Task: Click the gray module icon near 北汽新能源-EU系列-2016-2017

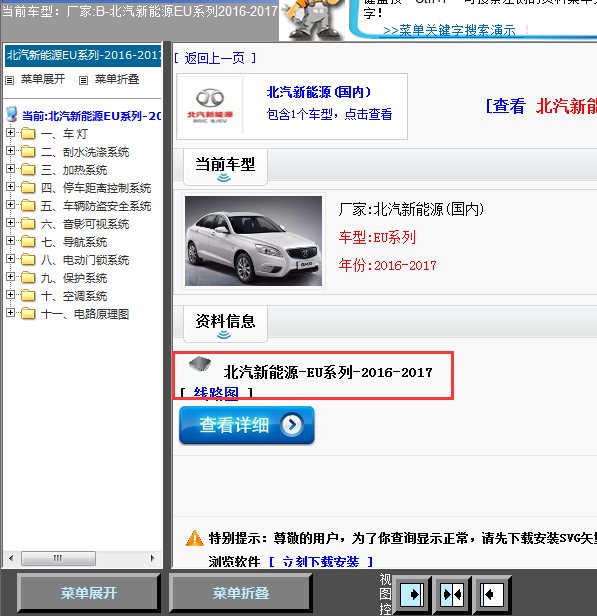Action: pos(200,364)
